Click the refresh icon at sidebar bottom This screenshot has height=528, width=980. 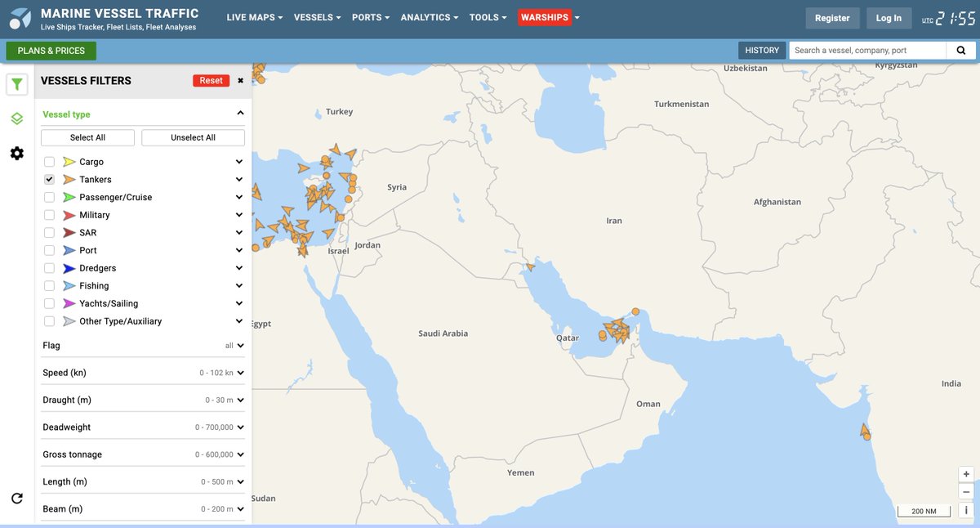click(x=17, y=498)
